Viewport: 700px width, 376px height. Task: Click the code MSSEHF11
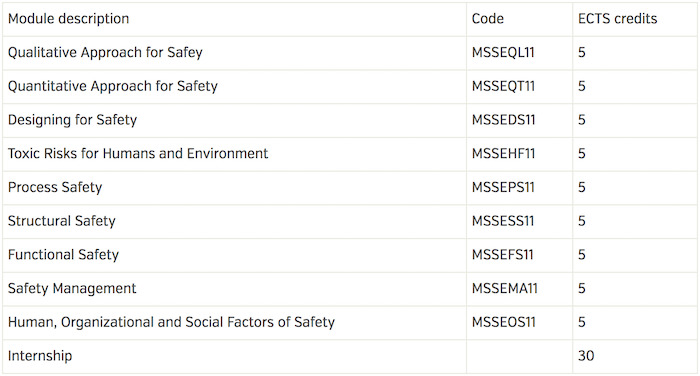click(503, 154)
